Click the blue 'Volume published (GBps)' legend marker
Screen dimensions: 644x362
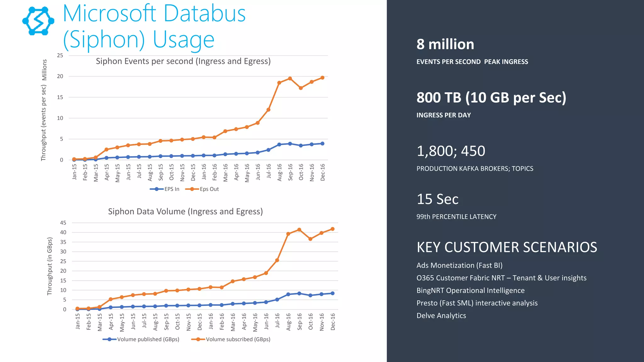pyautogui.click(x=109, y=339)
